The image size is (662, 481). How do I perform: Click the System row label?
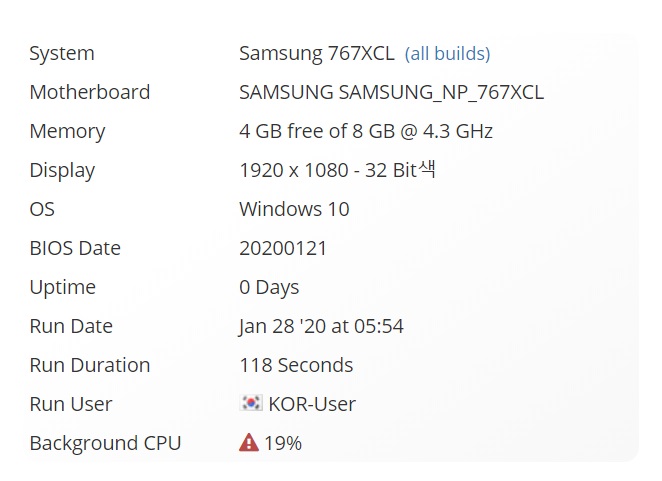click(62, 54)
